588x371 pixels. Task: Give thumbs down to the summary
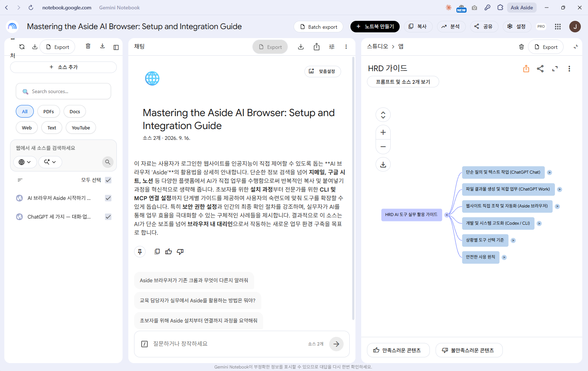pos(180,252)
